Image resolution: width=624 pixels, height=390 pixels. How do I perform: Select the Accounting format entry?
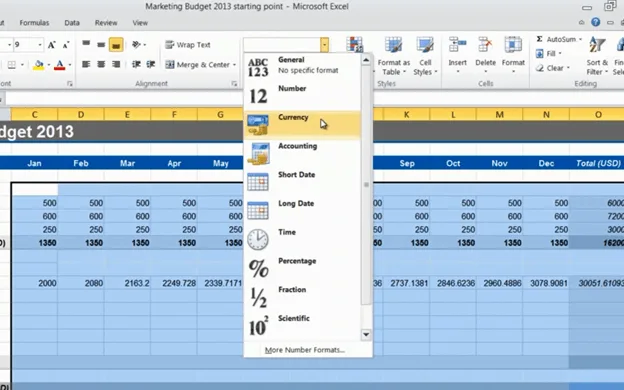302,153
